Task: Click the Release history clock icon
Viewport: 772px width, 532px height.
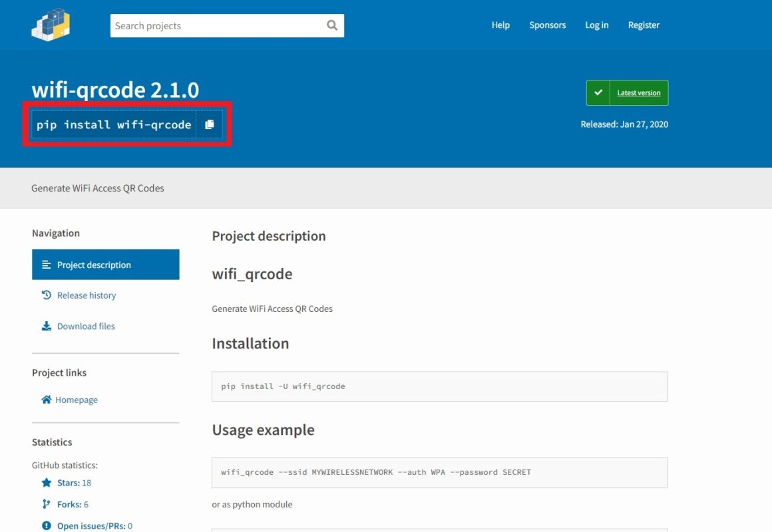Action: click(x=45, y=295)
